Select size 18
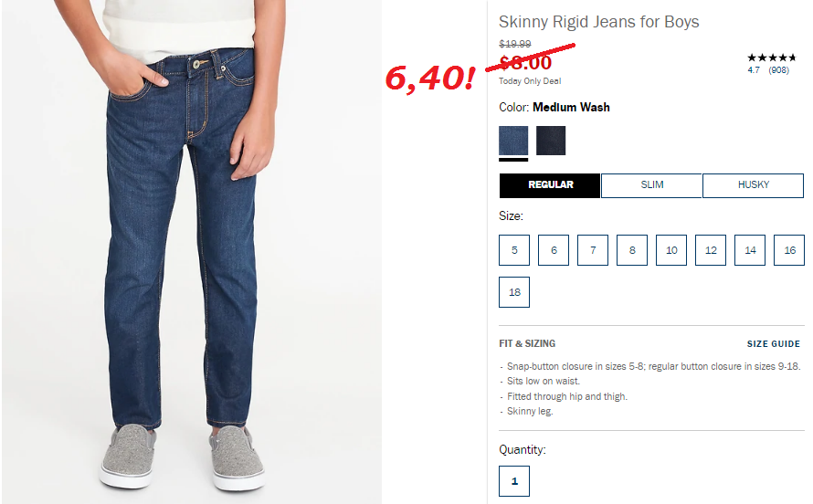 [x=514, y=292]
